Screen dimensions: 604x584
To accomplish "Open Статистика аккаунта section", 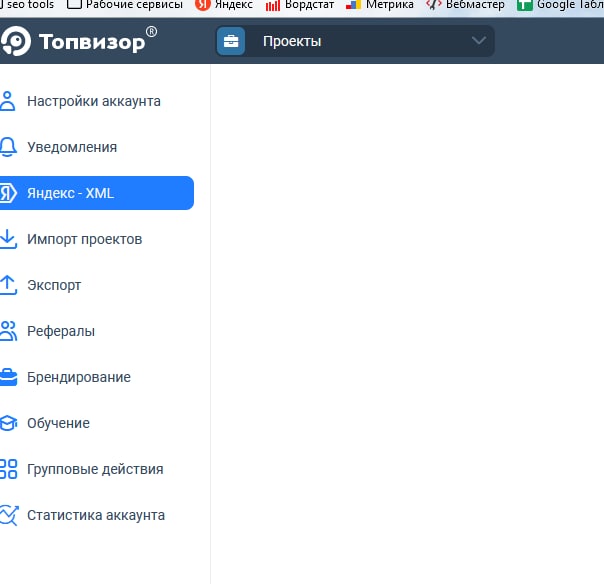I will (x=97, y=515).
